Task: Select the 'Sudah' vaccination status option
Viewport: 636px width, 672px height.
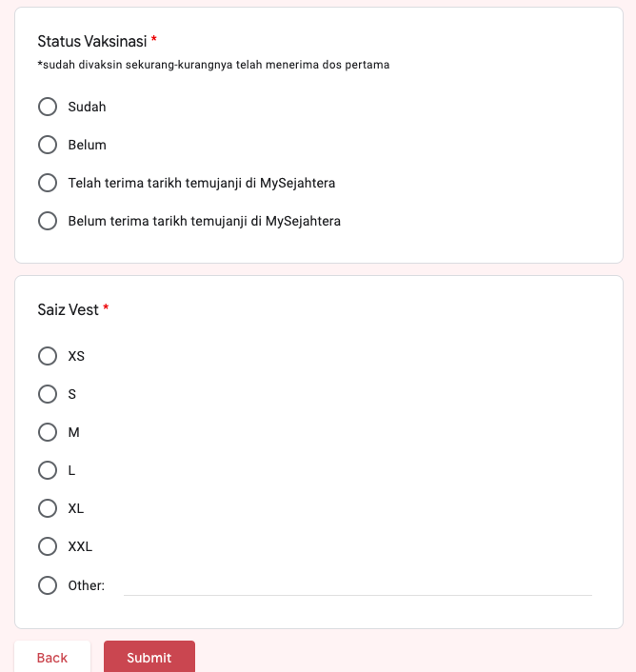Action: pyautogui.click(x=48, y=107)
